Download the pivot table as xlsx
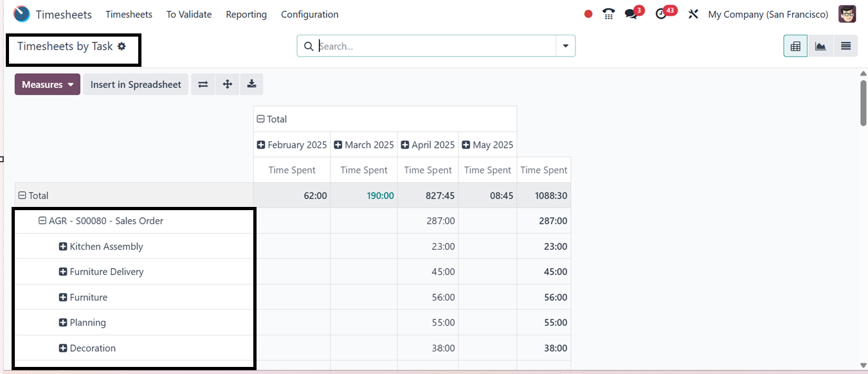 [x=251, y=84]
